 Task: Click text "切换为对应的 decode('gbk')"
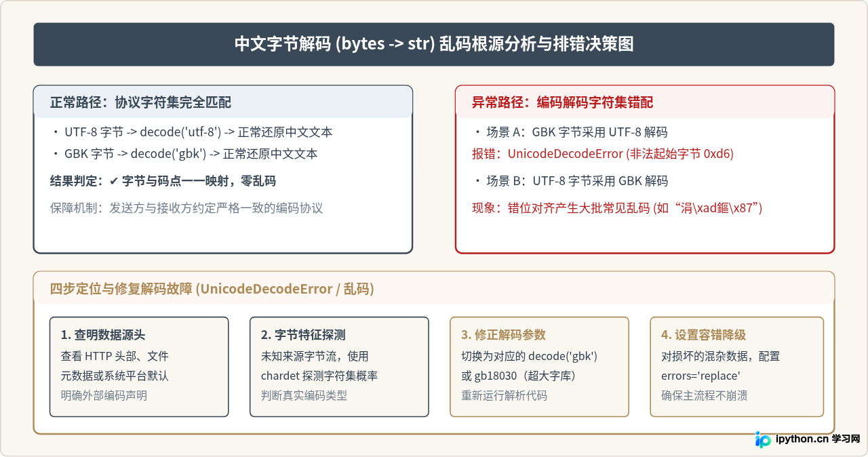(x=529, y=356)
